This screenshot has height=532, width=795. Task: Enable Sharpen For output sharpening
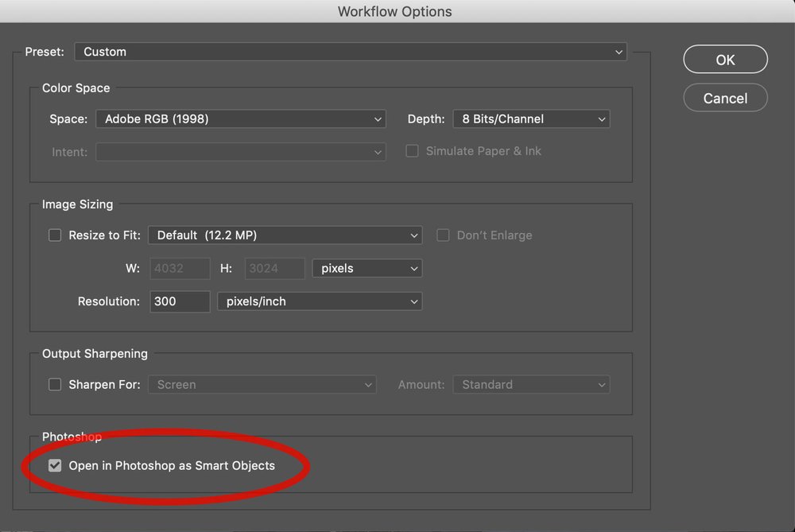55,384
